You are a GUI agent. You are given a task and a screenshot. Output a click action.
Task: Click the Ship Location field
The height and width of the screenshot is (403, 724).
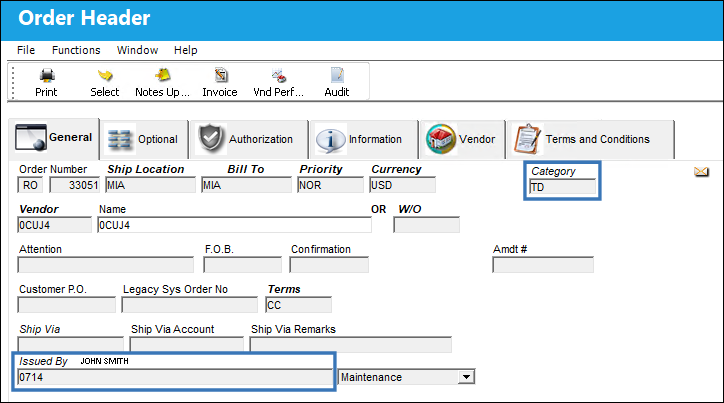click(x=151, y=185)
